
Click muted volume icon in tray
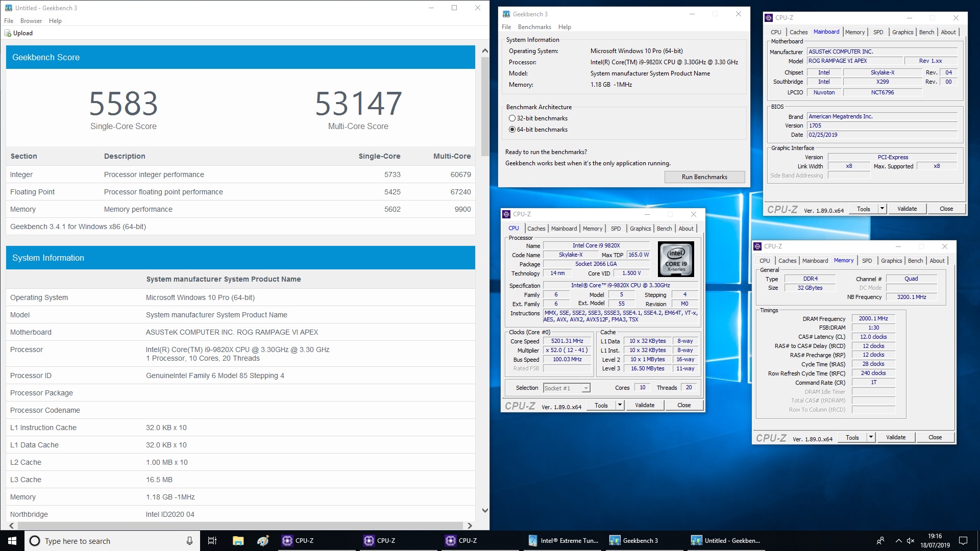tap(911, 541)
